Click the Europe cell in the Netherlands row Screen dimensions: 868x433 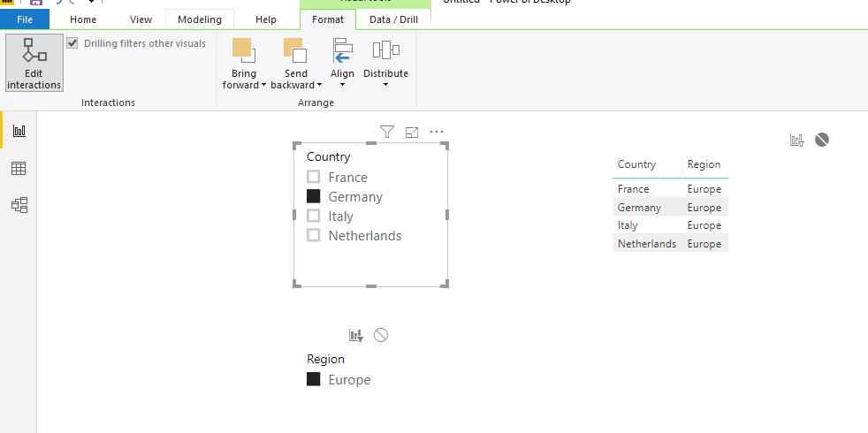pyautogui.click(x=704, y=244)
